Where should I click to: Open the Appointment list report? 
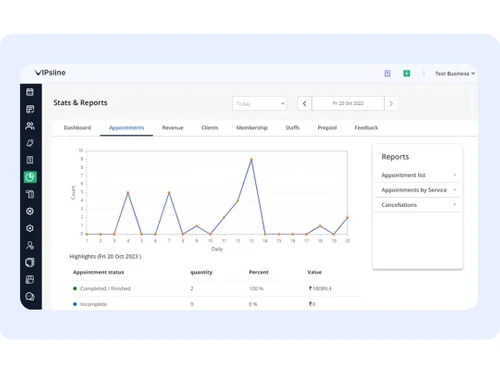(418, 175)
